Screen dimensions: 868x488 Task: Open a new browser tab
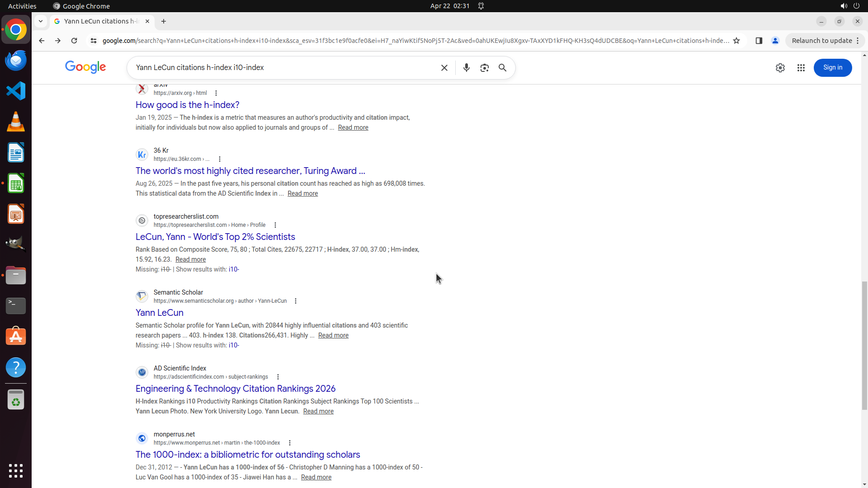click(x=164, y=21)
